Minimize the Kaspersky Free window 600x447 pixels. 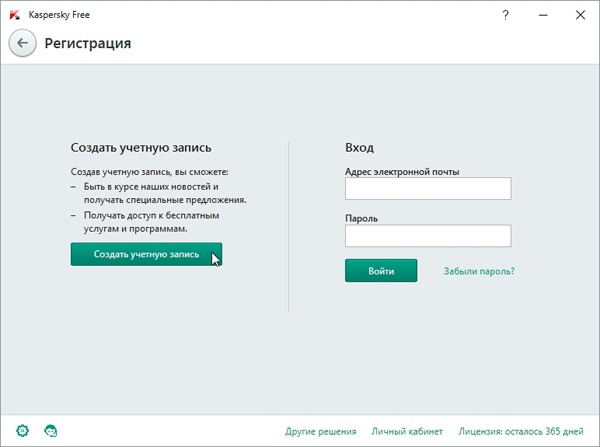click(543, 15)
